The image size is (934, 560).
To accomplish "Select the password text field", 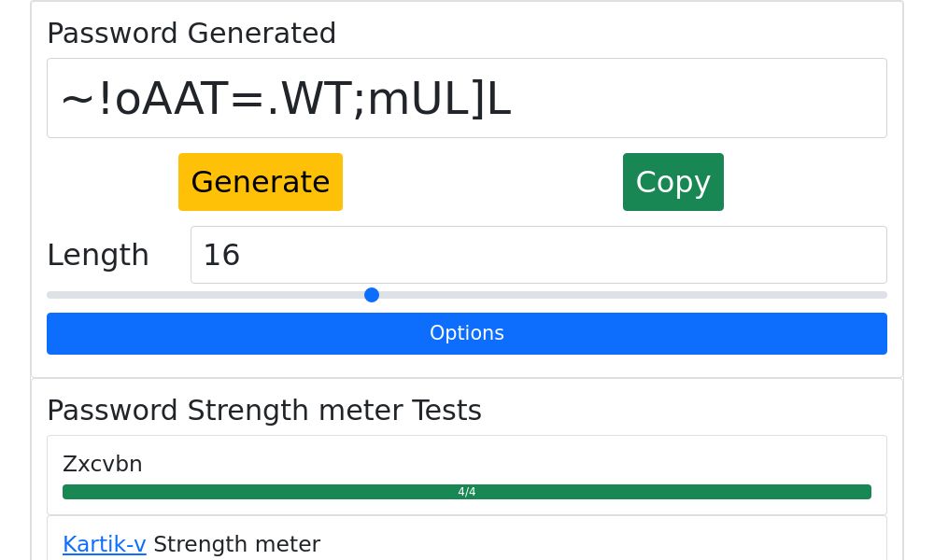I will click(x=467, y=98).
